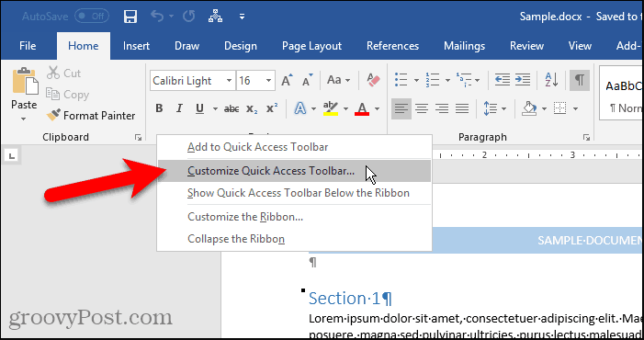
Task: Click the Borders icon
Action: pyautogui.click(x=559, y=108)
